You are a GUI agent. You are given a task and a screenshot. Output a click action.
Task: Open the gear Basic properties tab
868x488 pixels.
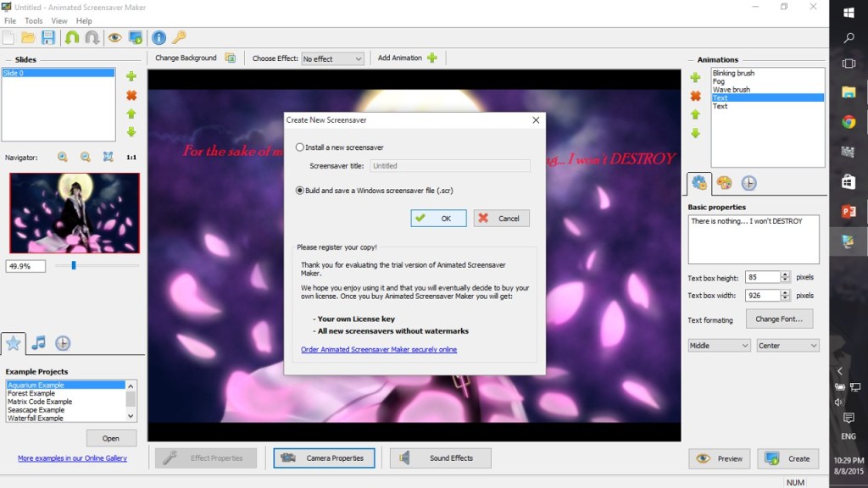pyautogui.click(x=698, y=183)
